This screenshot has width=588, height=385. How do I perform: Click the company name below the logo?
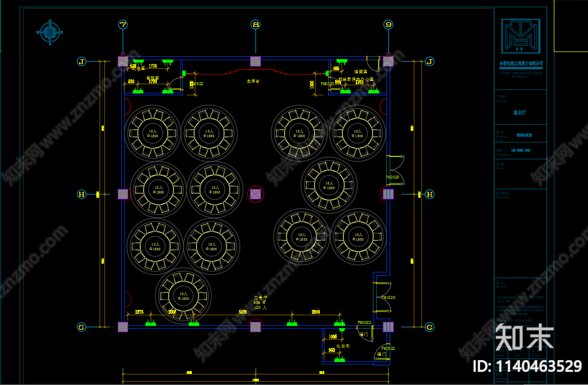tap(521, 63)
